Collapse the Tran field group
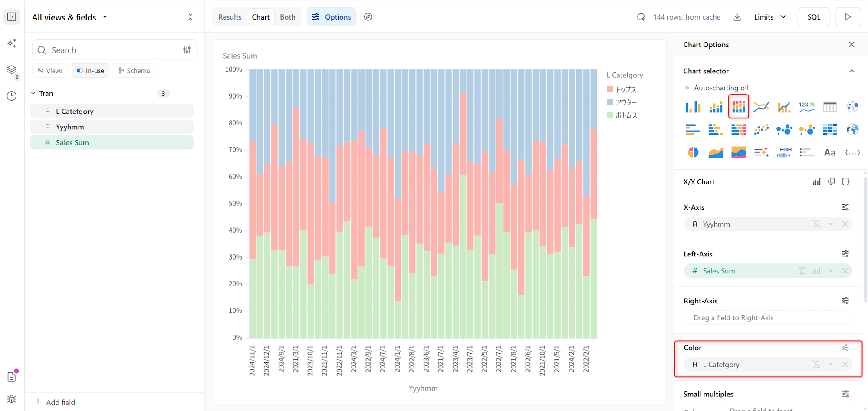Image resolution: width=868 pixels, height=411 pixels. [33, 93]
